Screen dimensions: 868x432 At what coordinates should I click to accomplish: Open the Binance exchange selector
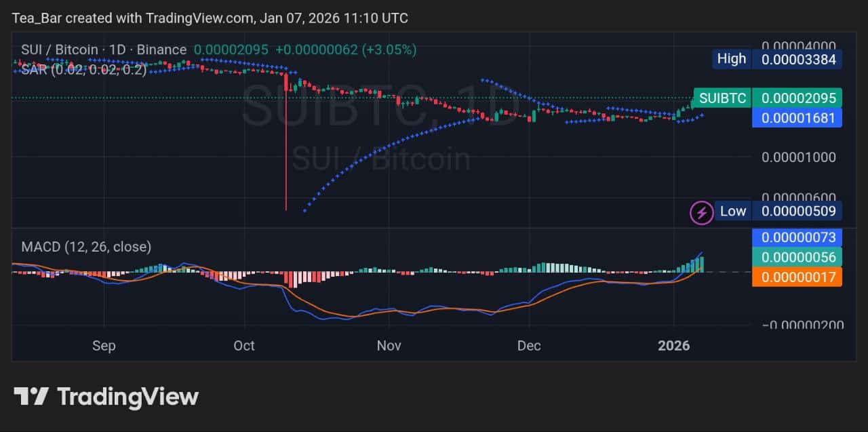pos(163,50)
